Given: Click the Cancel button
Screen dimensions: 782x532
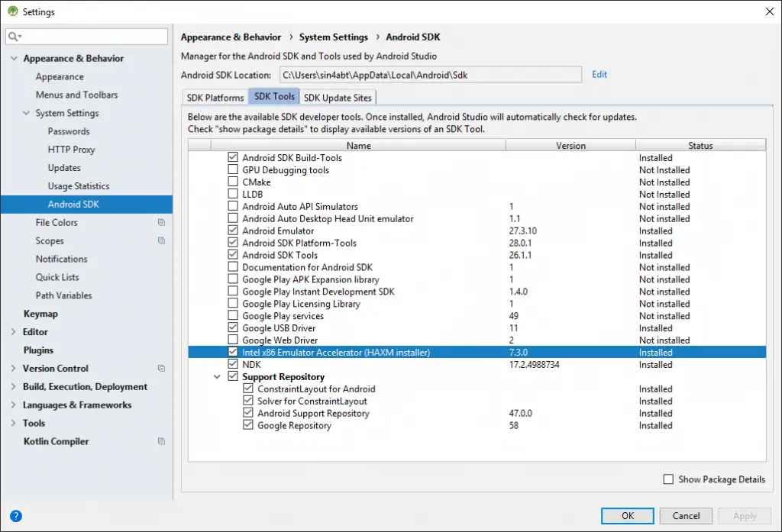Looking at the screenshot, I should [686, 515].
